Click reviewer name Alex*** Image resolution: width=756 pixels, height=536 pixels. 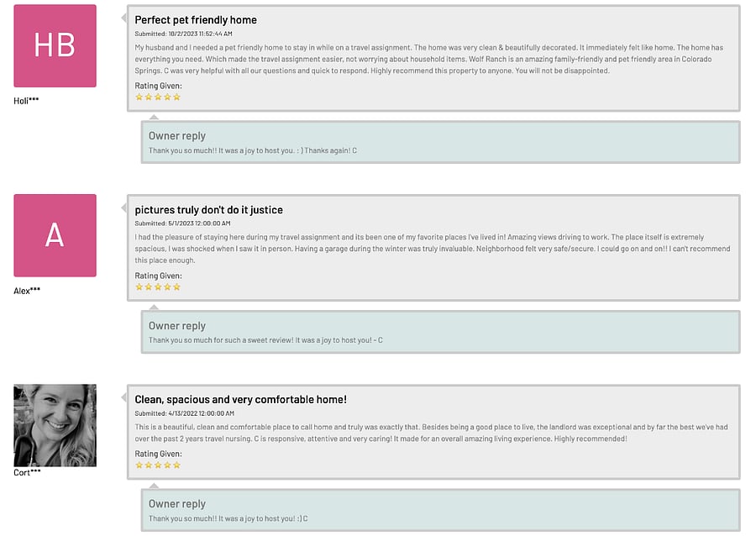click(x=27, y=291)
